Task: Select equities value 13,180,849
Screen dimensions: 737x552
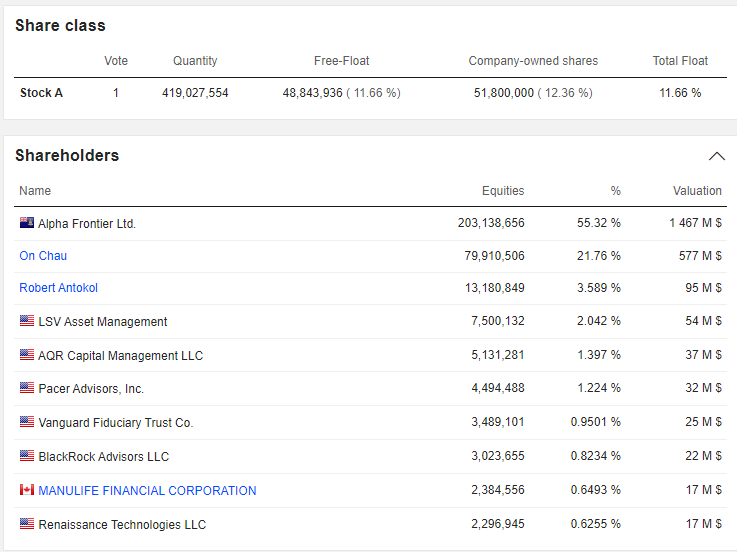Action: click(x=494, y=288)
